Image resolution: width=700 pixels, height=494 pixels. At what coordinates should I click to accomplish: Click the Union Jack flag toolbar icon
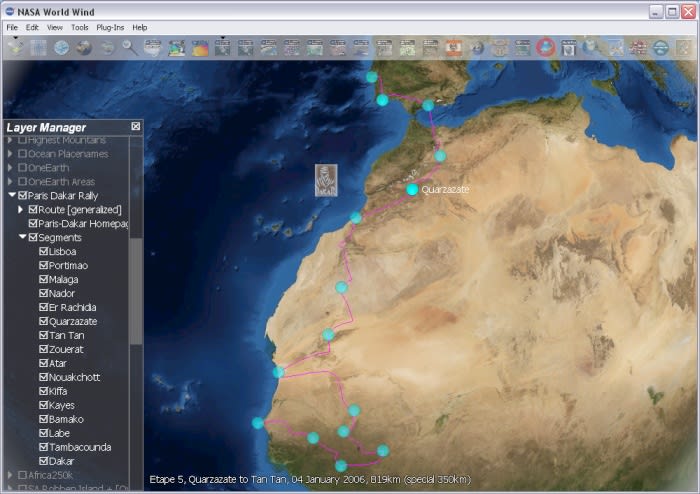638,48
